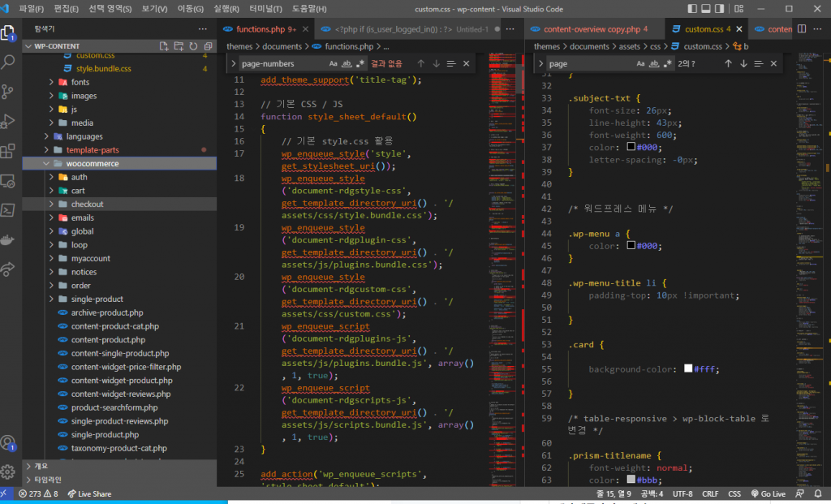Viewport: 831px width, 504px height.
Task: Expand the template-parts folder
Action: [x=46, y=150]
